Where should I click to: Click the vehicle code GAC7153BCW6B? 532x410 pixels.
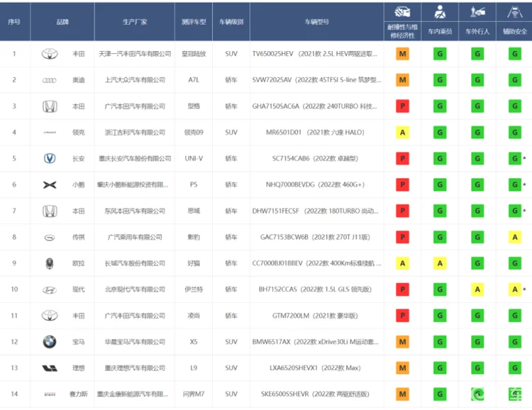coord(284,237)
